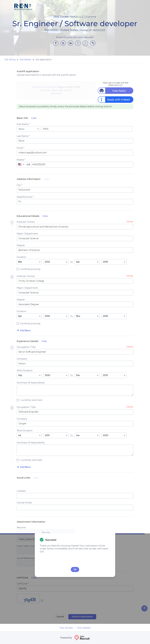Viewport: 150px width, 644px height.
Task: Go to Job listing in the breadcrumb
Action: (x=10, y=59)
